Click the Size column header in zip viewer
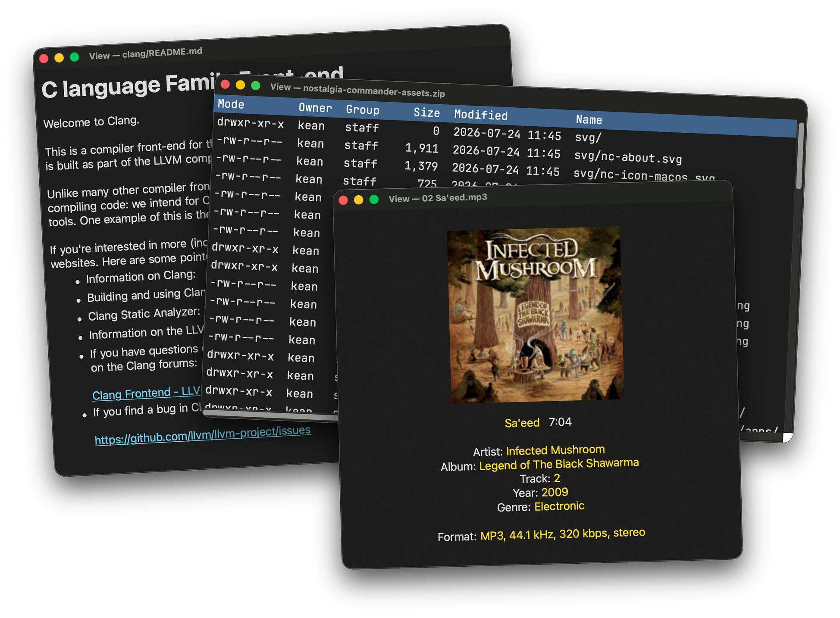 click(x=426, y=112)
